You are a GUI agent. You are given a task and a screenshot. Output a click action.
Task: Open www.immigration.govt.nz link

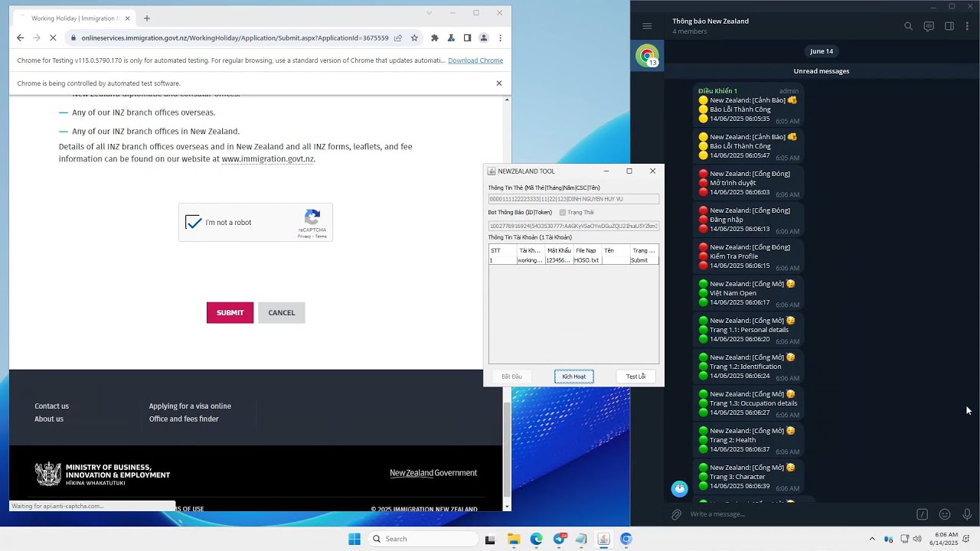[x=268, y=159]
